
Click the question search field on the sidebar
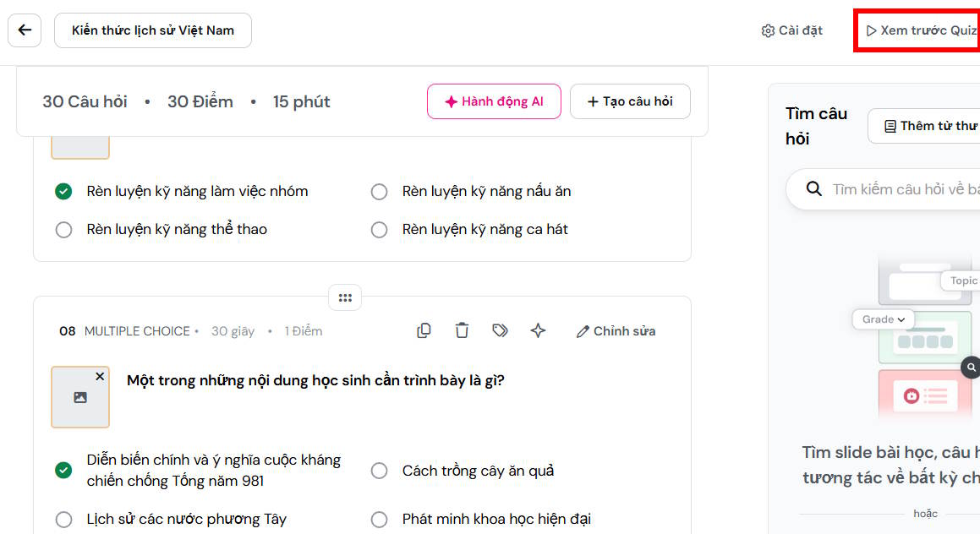click(x=896, y=189)
